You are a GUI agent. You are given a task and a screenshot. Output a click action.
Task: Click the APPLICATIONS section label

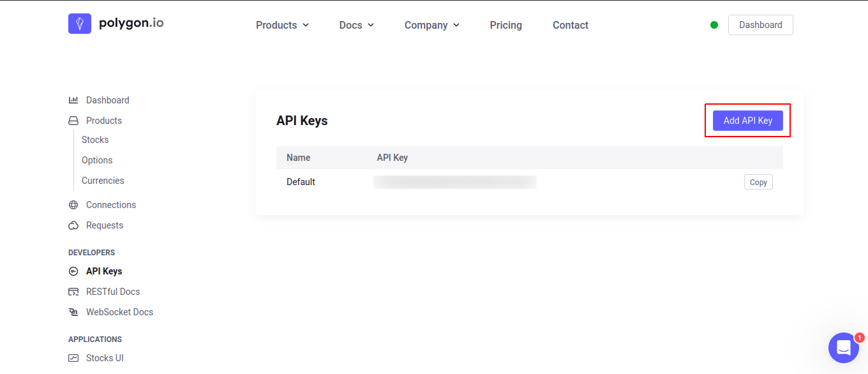pyautogui.click(x=95, y=340)
